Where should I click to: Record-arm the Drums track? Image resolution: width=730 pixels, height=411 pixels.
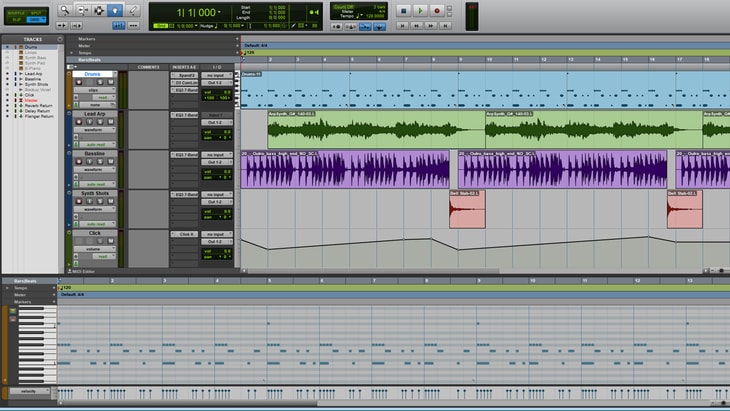tap(79, 82)
